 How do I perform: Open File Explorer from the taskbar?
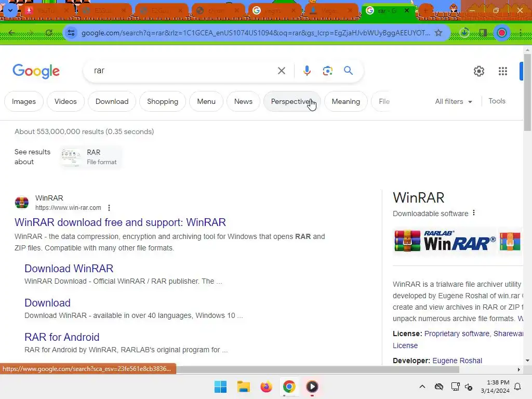tap(243, 387)
